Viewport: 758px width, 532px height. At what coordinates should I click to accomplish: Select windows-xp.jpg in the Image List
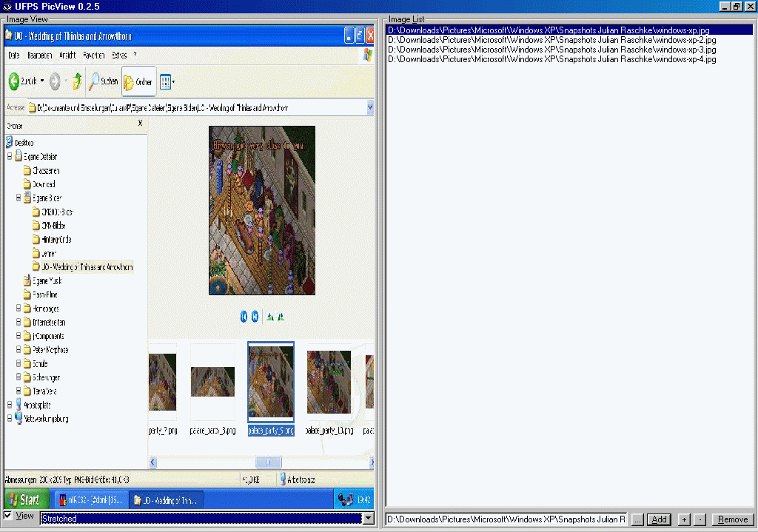[569, 30]
